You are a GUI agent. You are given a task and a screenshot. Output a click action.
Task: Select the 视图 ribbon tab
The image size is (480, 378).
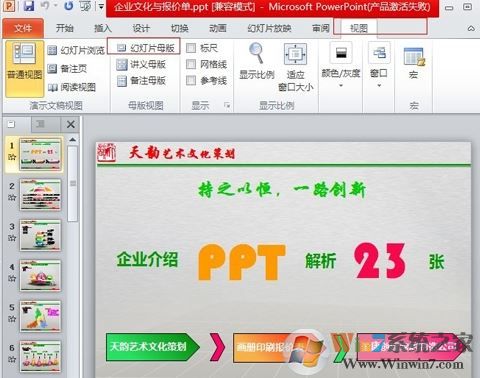(x=359, y=28)
